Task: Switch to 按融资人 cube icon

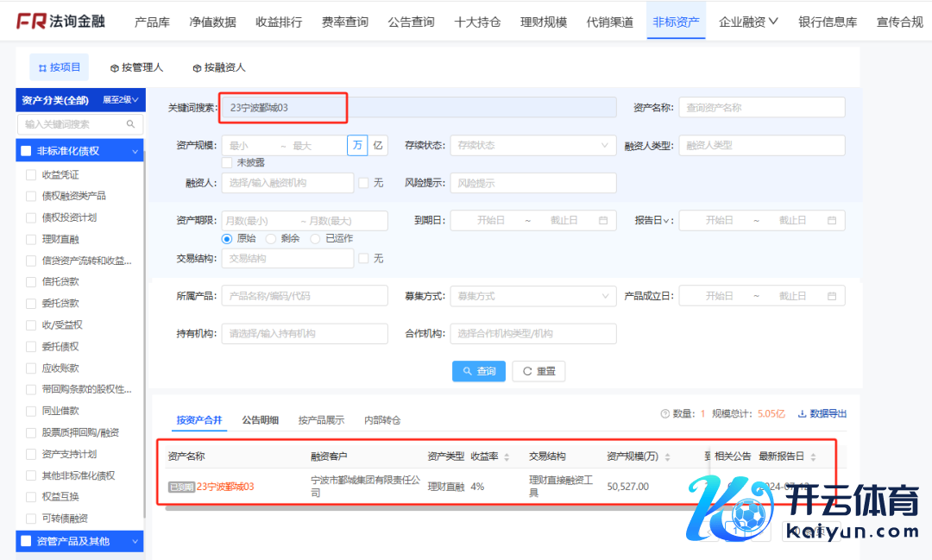Action: tap(197, 67)
